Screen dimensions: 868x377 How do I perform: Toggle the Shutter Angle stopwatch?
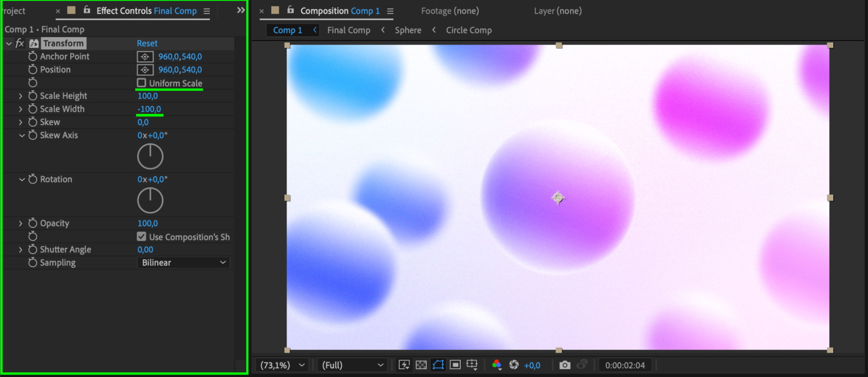(x=33, y=249)
